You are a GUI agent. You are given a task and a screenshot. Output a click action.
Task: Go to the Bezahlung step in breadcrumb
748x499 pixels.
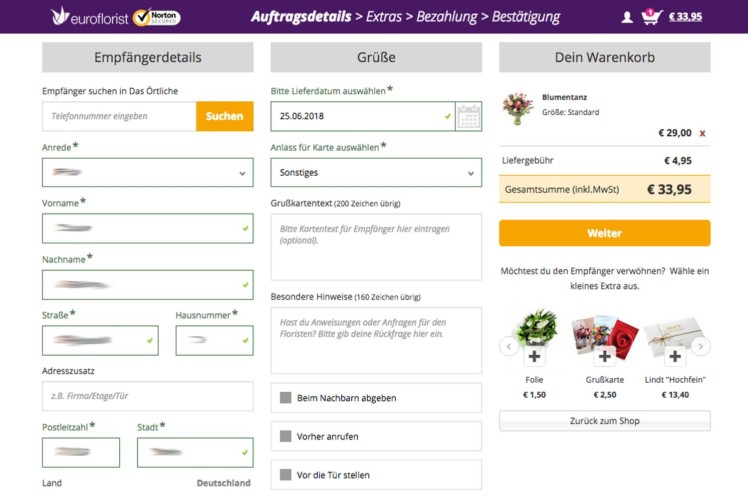coord(447,17)
